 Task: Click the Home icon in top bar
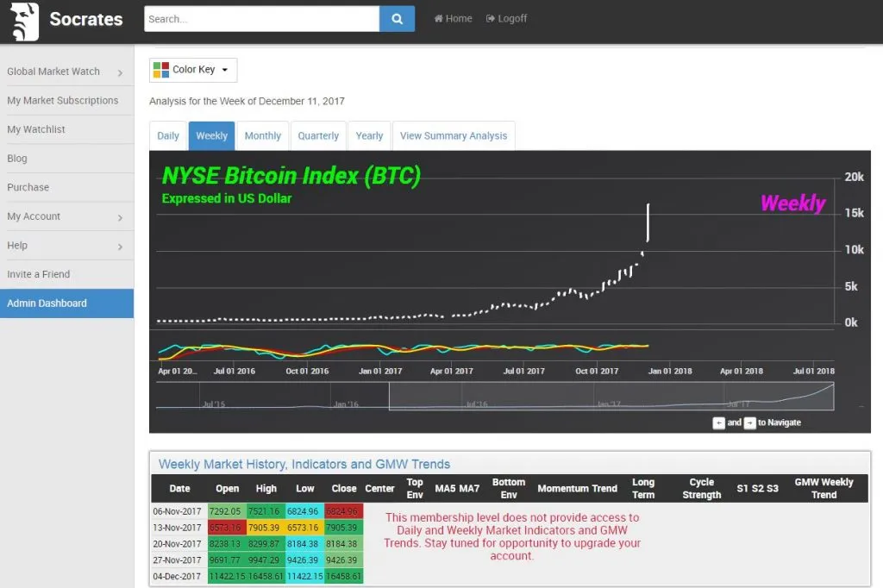point(438,19)
